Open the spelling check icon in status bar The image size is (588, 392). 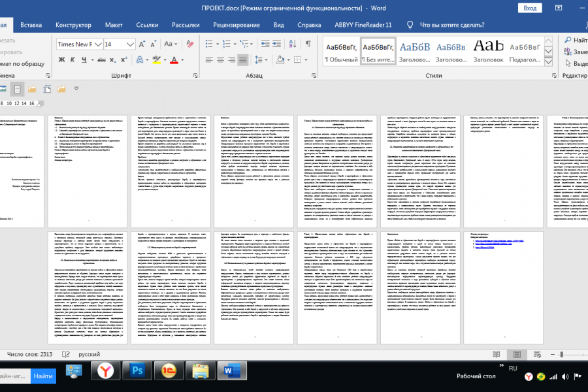(x=65, y=354)
